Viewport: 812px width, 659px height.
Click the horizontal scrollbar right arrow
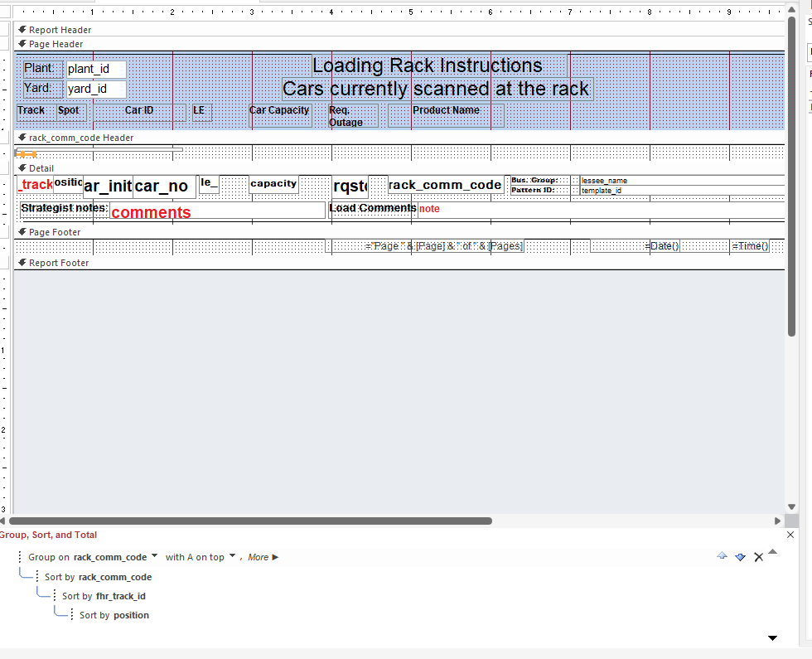(x=777, y=521)
